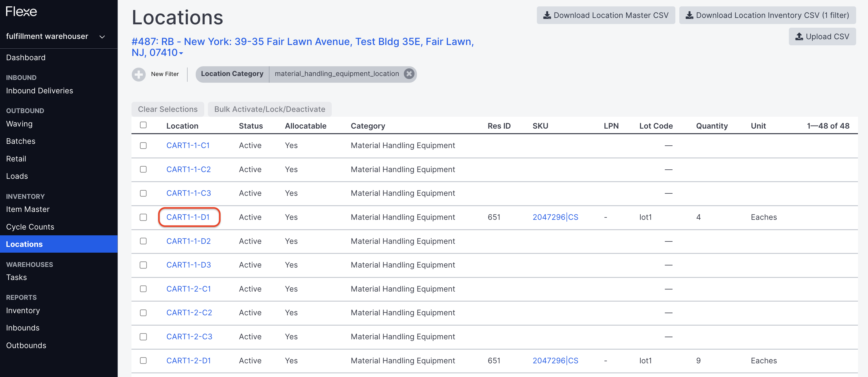Screen dimensions: 868x377
Task: Check the CART1-1-C3 row checkbox
Action: click(x=143, y=193)
